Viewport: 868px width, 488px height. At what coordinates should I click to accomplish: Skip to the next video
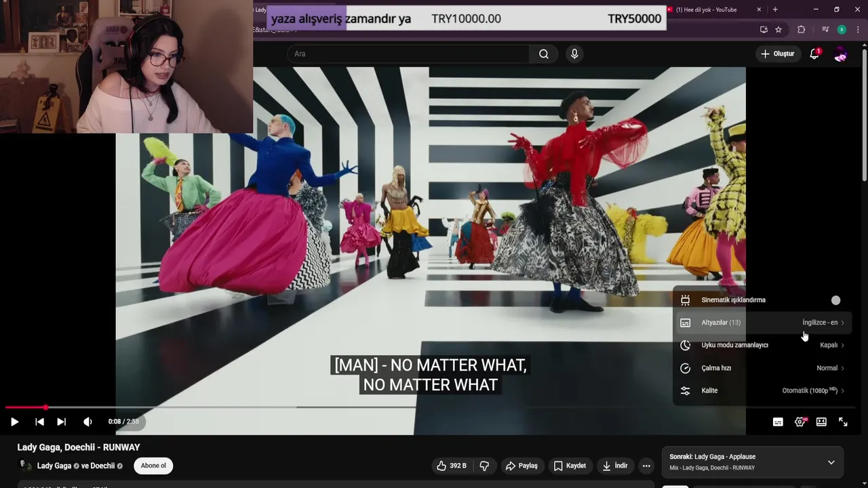(61, 422)
